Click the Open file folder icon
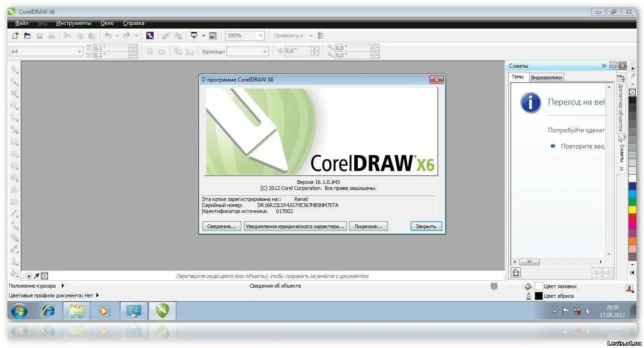 tap(27, 35)
